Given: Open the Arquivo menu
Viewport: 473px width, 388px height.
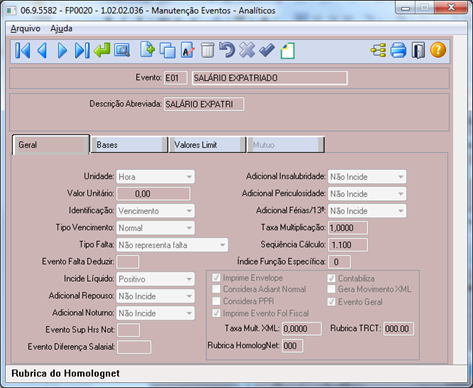Looking at the screenshot, I should (x=25, y=29).
